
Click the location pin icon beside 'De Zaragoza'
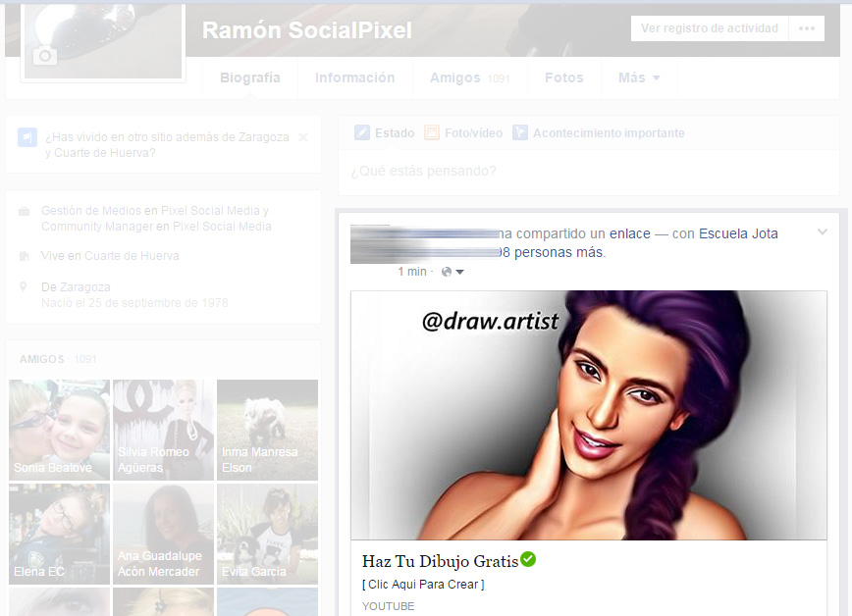[23, 286]
